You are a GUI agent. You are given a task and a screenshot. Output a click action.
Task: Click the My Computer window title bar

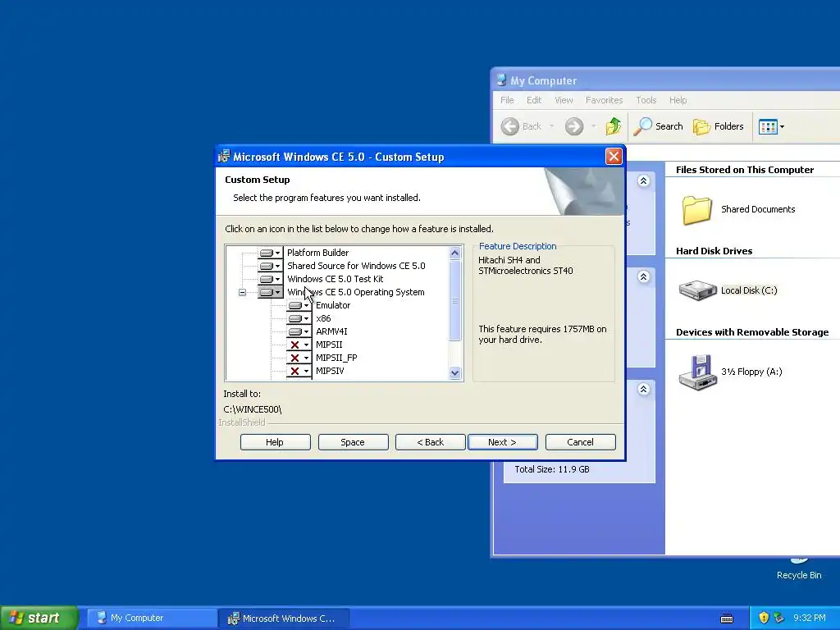(665, 80)
